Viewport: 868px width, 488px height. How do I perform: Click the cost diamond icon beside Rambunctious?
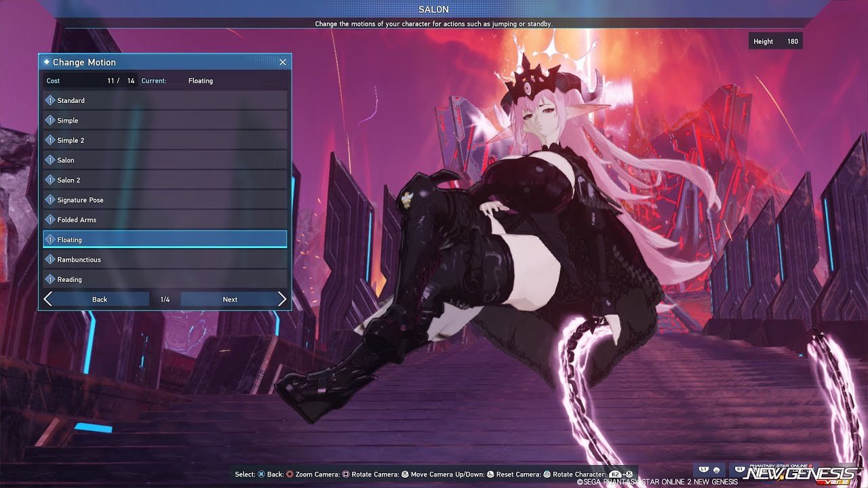(x=50, y=260)
